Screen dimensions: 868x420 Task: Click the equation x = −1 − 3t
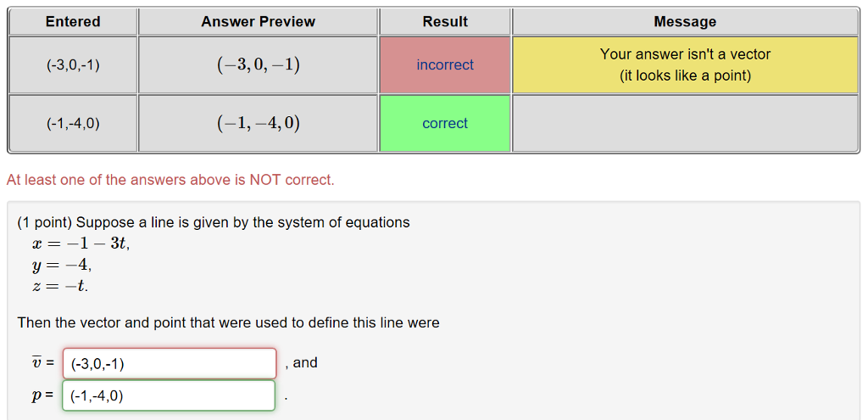tap(81, 244)
